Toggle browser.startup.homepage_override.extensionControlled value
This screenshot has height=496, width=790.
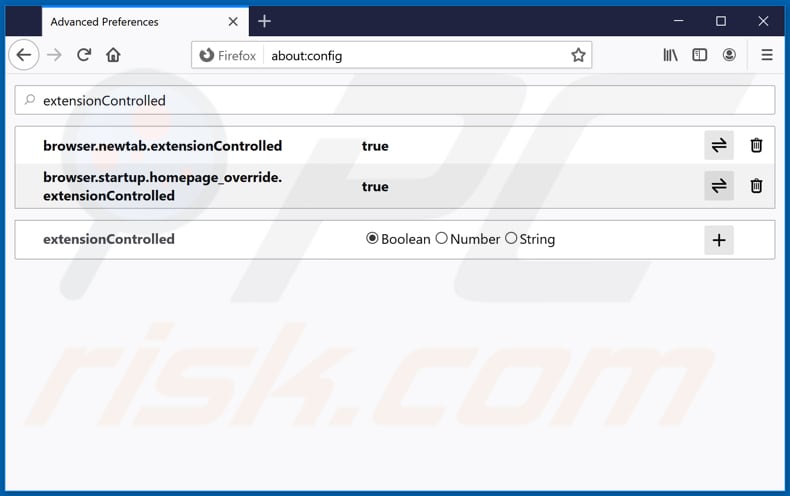(718, 186)
